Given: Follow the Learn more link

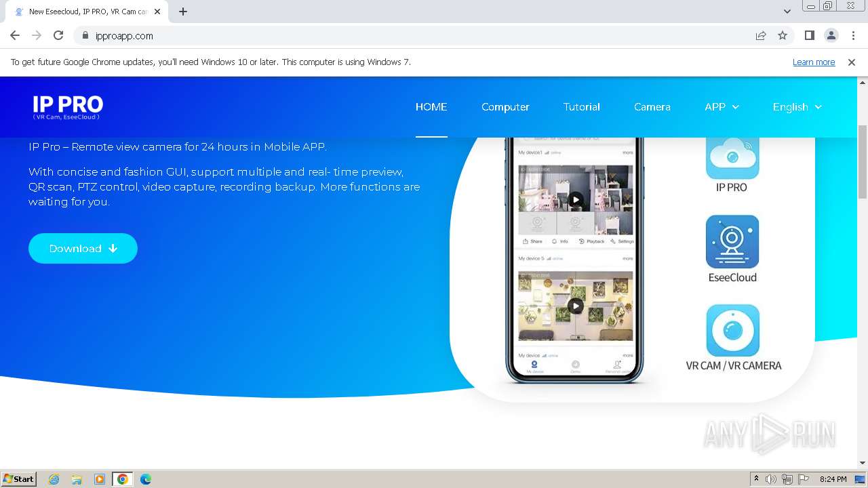Looking at the screenshot, I should (814, 62).
